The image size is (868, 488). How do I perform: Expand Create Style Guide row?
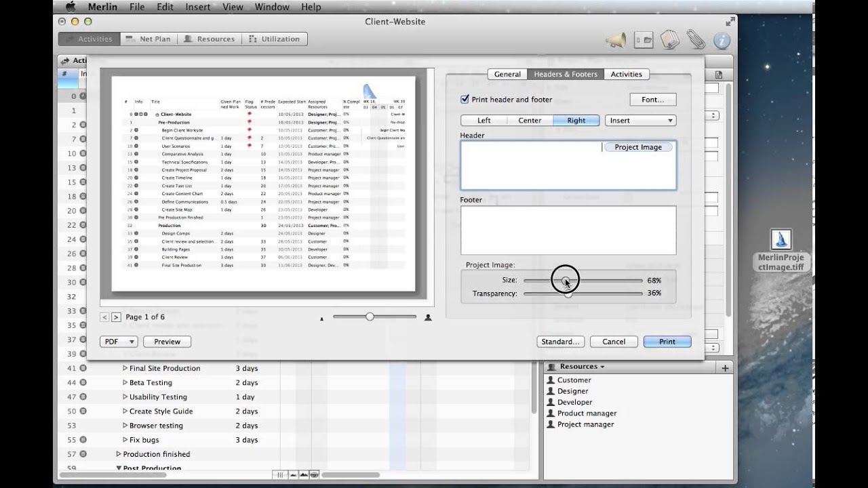point(125,411)
